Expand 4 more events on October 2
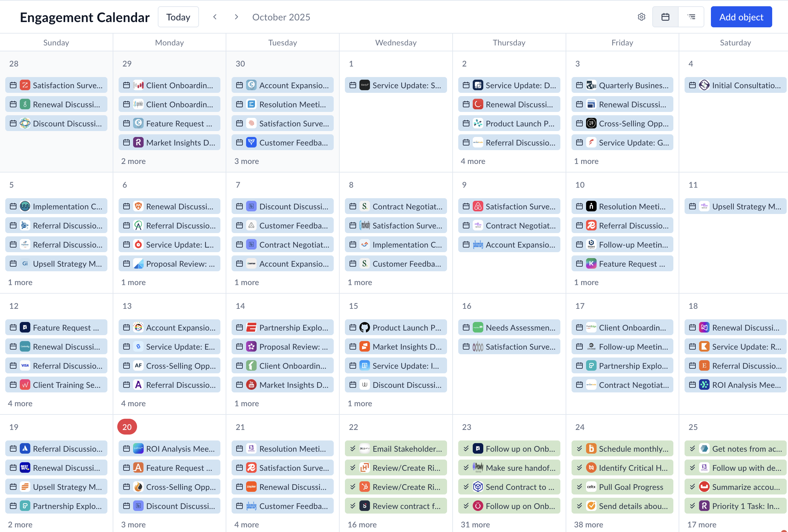The width and height of the screenshot is (788, 532). 473,161
